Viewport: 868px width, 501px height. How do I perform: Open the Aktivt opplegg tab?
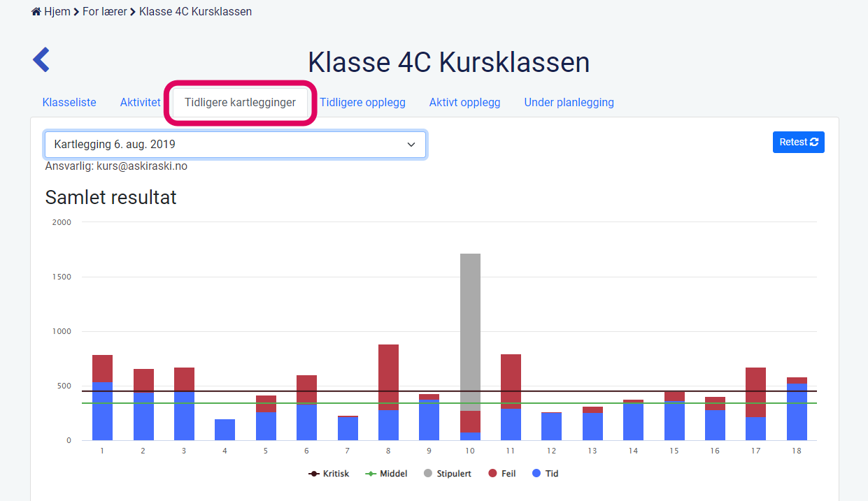[x=464, y=102]
